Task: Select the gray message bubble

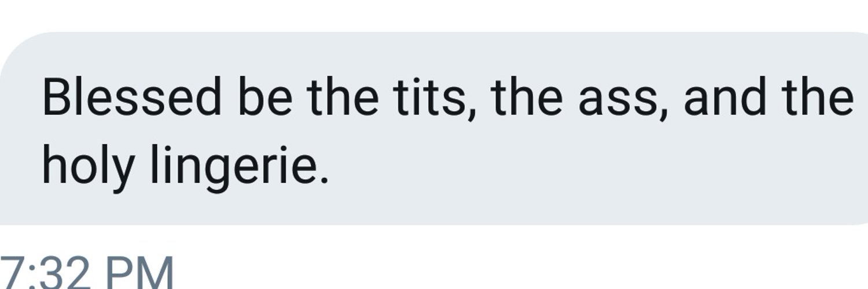Action: (x=434, y=128)
